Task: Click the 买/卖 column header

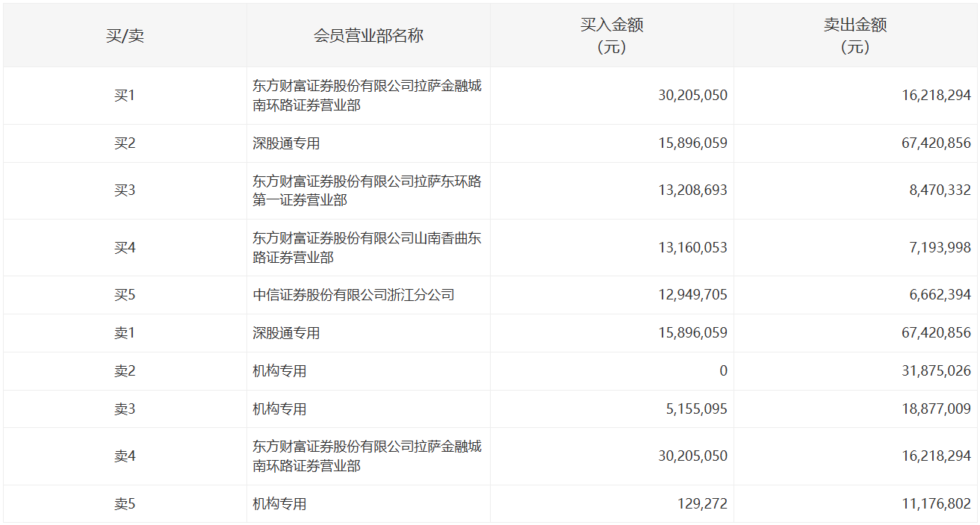Action: (x=123, y=34)
